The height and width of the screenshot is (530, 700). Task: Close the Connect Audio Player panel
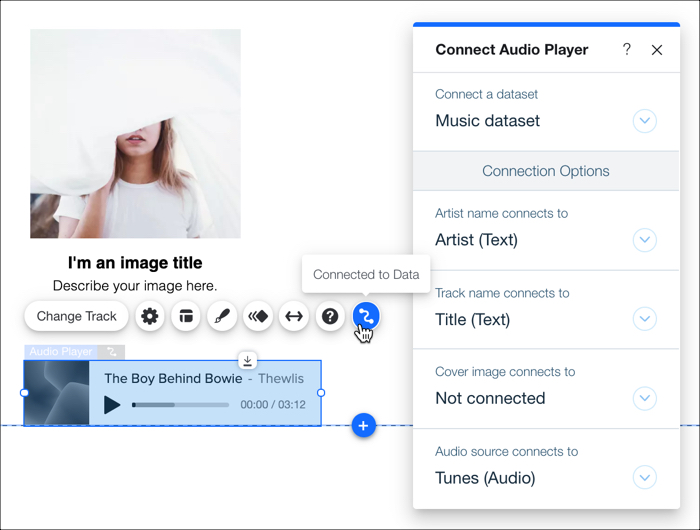(x=657, y=49)
